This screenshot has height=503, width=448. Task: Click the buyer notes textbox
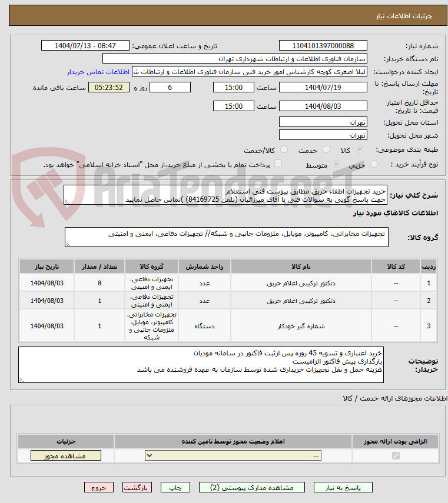pos(201,365)
